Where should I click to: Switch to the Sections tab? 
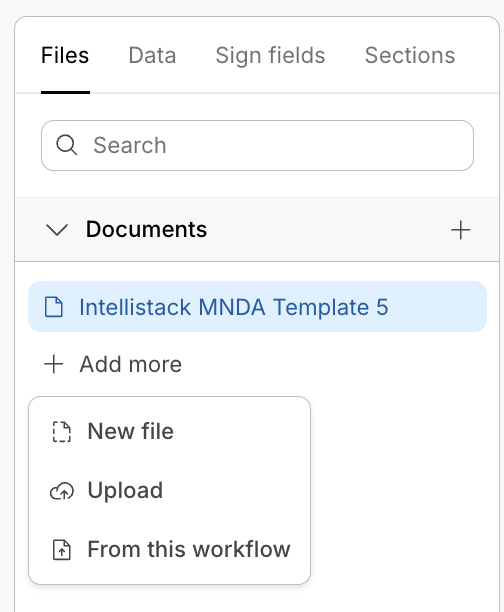pyautogui.click(x=410, y=55)
